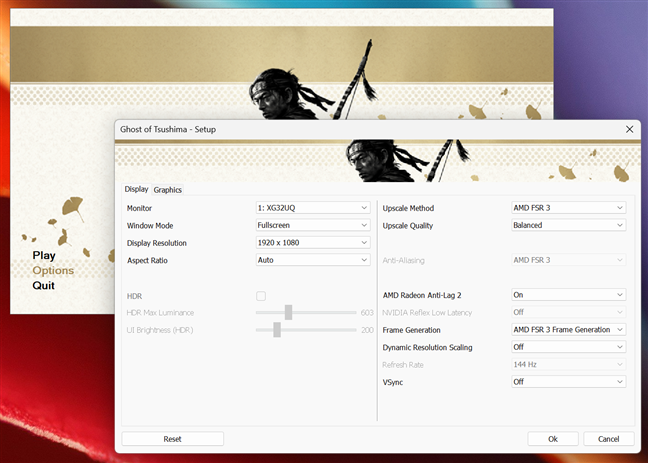Click Options in the launcher window
Screen dimensions: 648x463
tap(53, 270)
